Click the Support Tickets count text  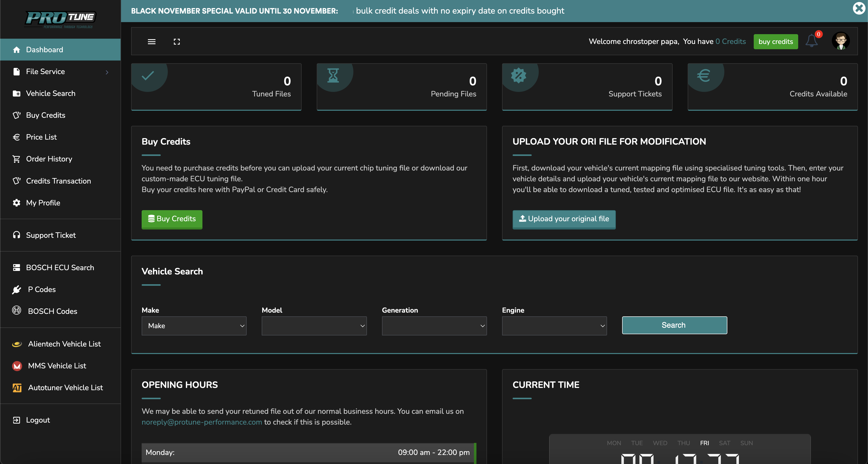pos(658,81)
